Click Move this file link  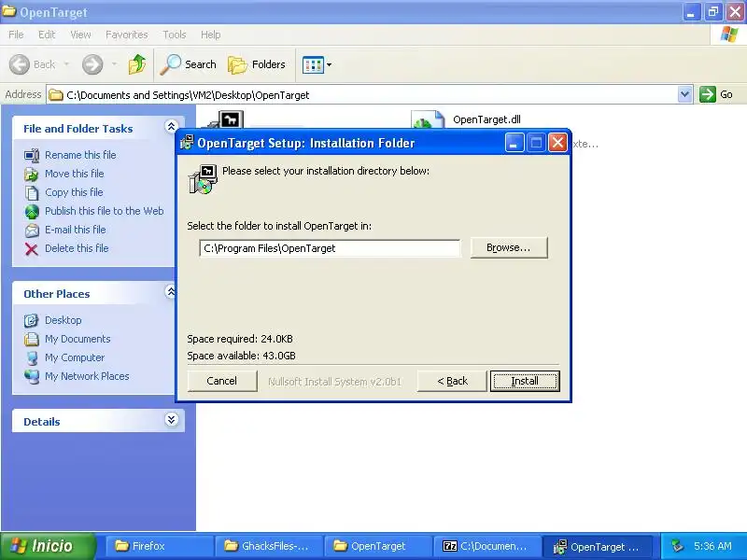pos(75,174)
